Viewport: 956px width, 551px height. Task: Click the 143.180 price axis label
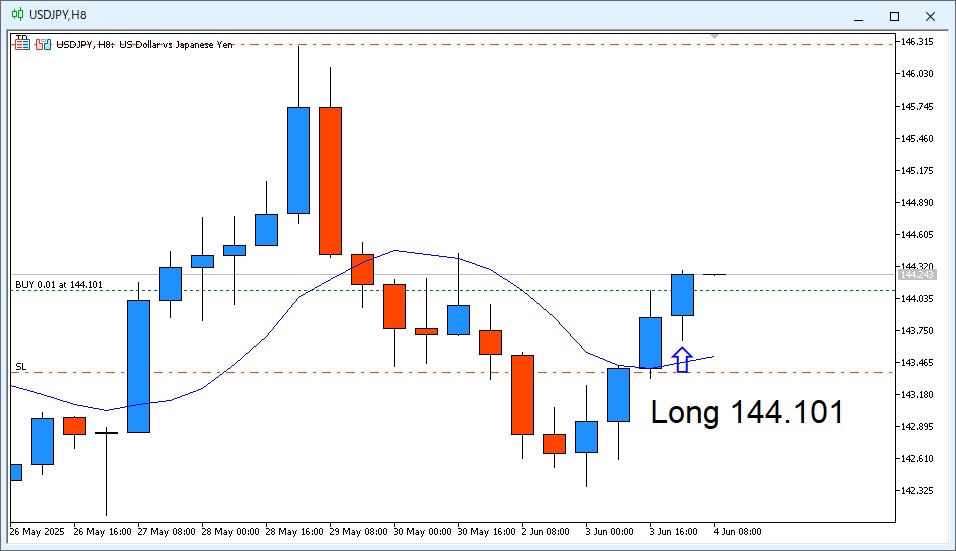[x=917, y=394]
